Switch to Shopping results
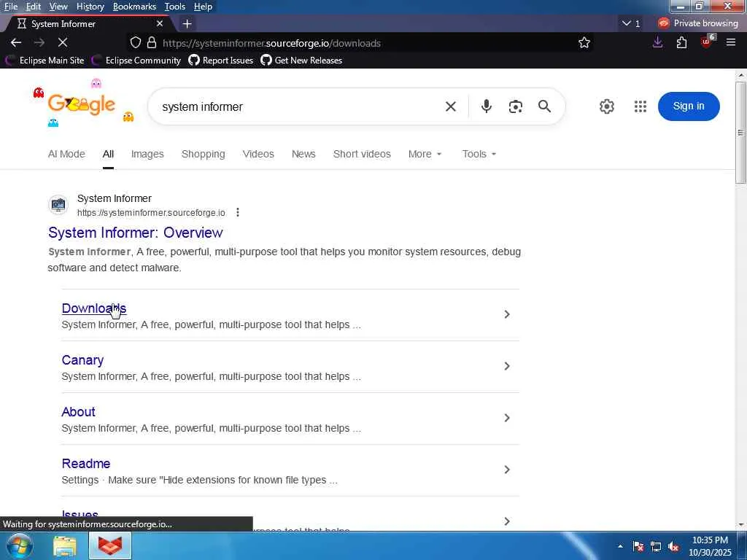This screenshot has width=747, height=560. pos(203,154)
